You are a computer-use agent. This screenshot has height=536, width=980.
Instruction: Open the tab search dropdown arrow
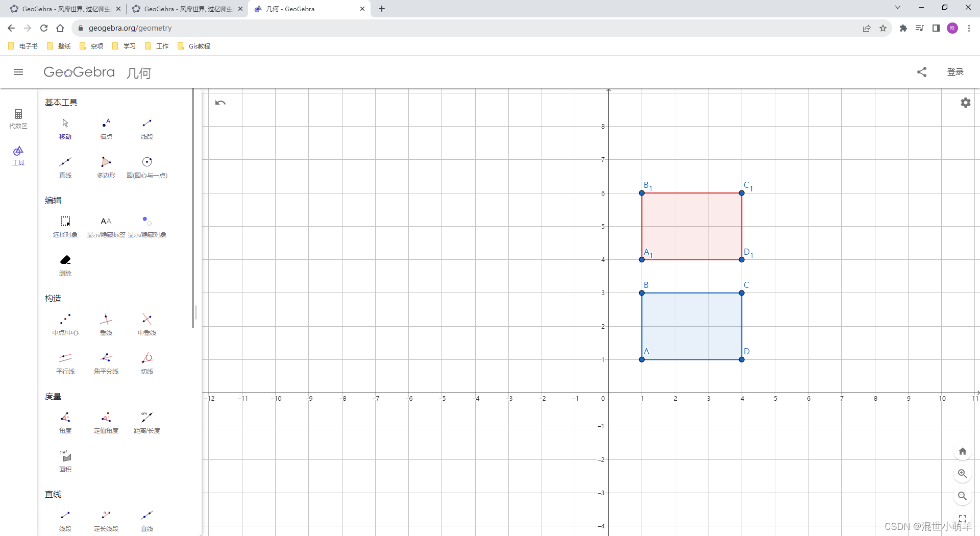coord(898,7)
